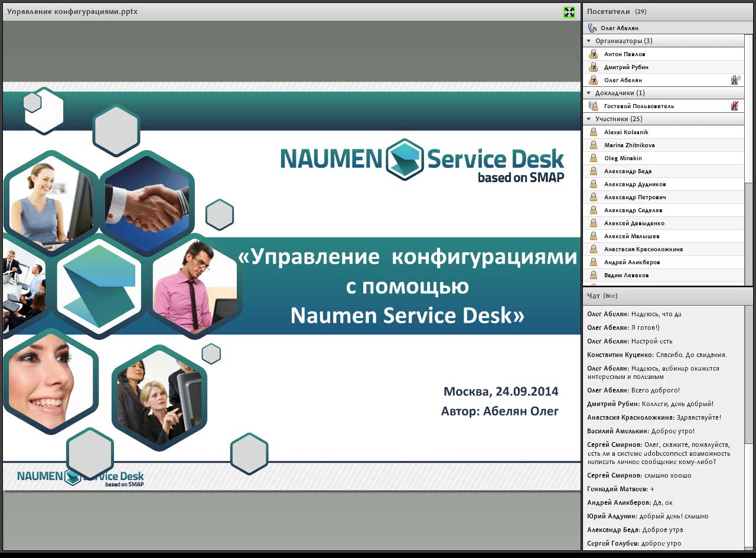Image resolution: width=756 pixels, height=558 pixels.
Task: Click participant icon next to Анастасия Красноложкина
Action: [x=594, y=249]
